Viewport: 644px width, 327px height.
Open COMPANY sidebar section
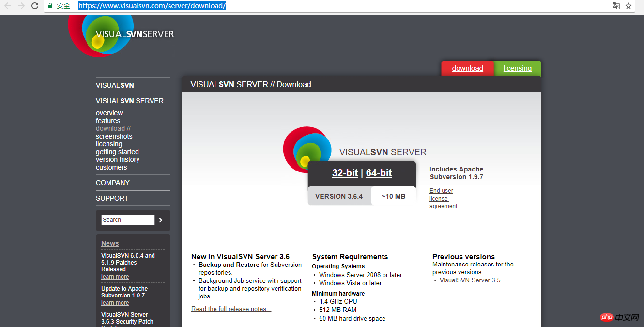(113, 183)
